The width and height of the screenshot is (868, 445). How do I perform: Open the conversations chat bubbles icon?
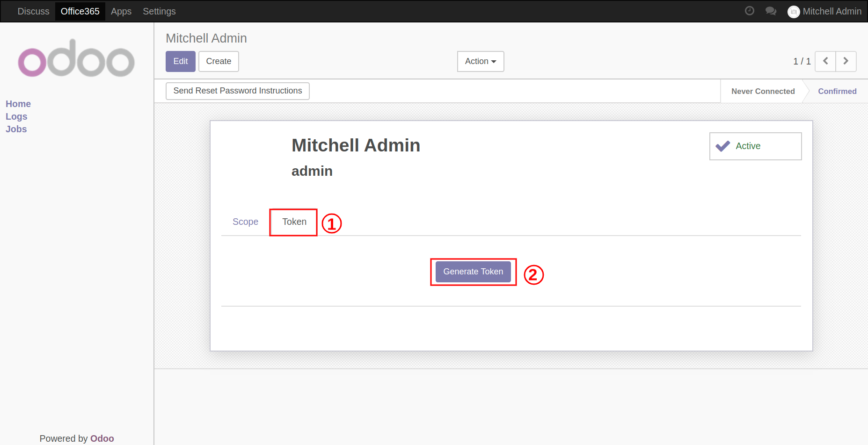click(x=771, y=11)
